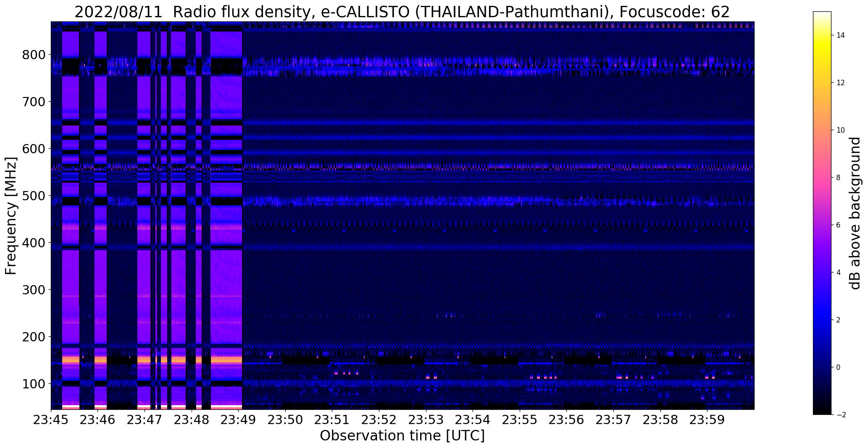Click the 'Observation time [UTC]' axis label
The height and width of the screenshot is (448, 868).
click(x=402, y=436)
